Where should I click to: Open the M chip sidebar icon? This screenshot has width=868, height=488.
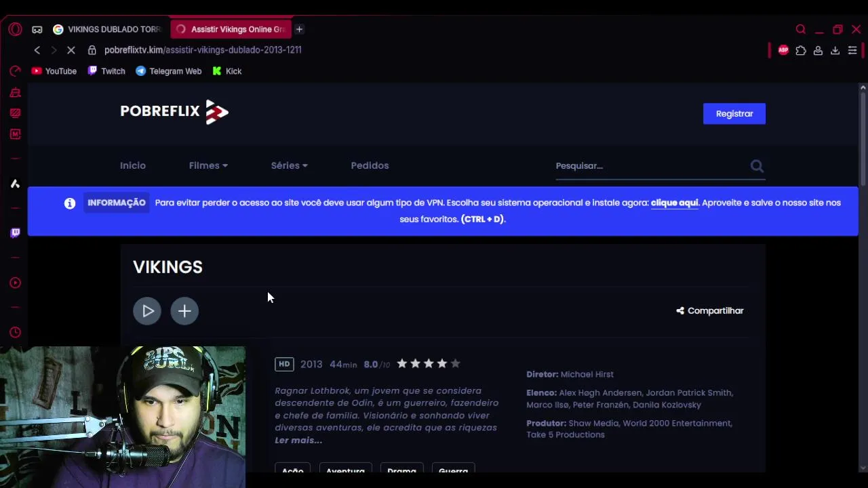(x=15, y=134)
